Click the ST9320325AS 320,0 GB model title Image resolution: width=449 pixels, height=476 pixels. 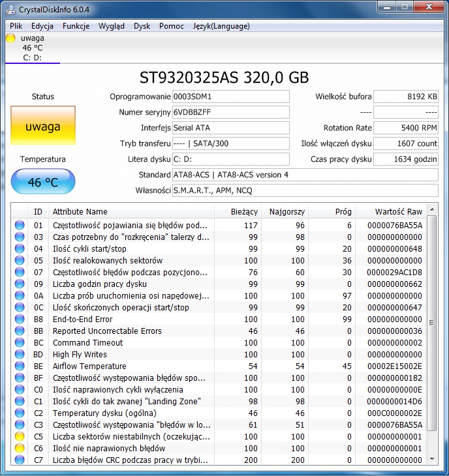pos(225,78)
